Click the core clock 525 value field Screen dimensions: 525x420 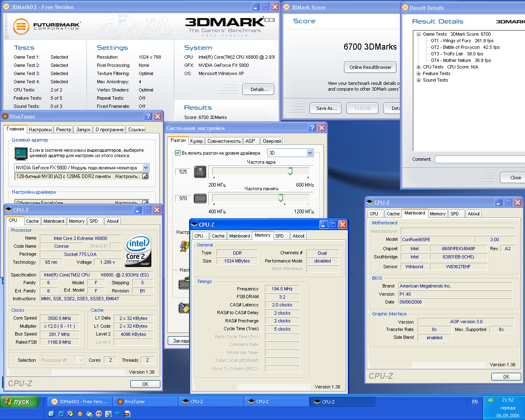coord(183,172)
